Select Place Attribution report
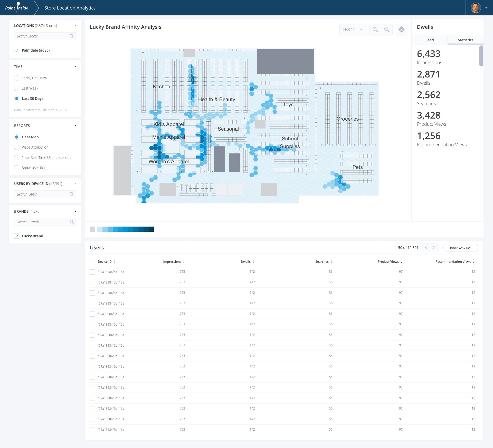493x448 pixels. [17, 147]
